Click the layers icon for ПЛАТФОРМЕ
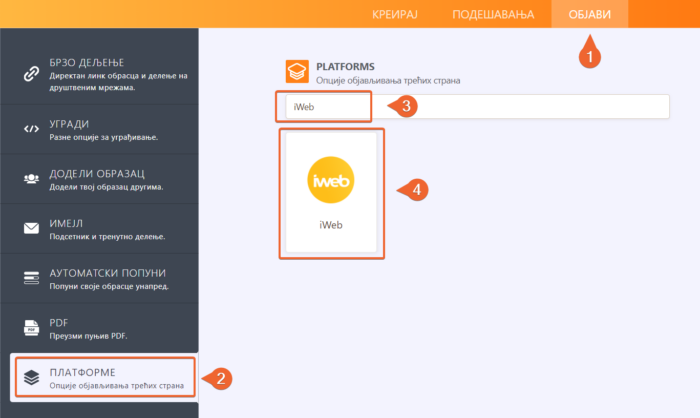The image size is (700, 418). click(x=31, y=377)
